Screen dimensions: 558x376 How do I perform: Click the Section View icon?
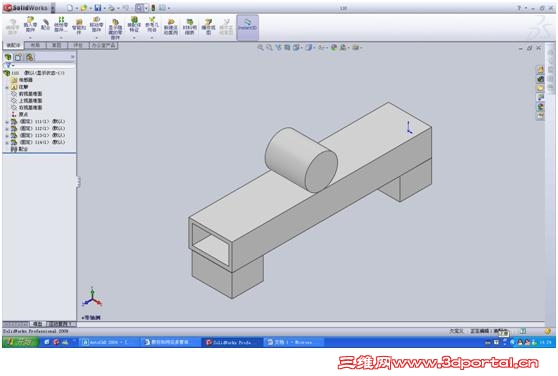point(287,47)
